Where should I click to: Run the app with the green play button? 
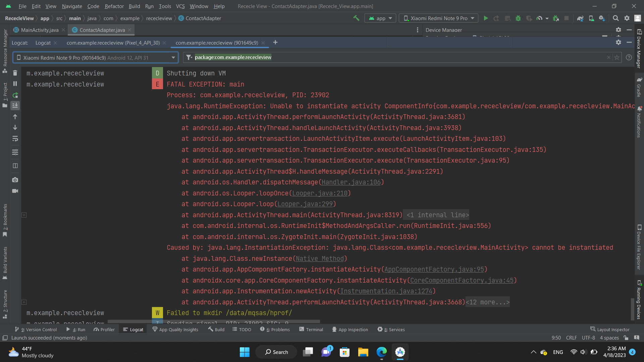486,18
